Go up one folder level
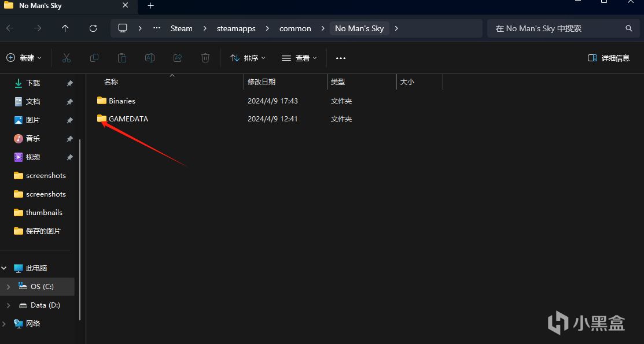This screenshot has width=644, height=344. (65, 28)
